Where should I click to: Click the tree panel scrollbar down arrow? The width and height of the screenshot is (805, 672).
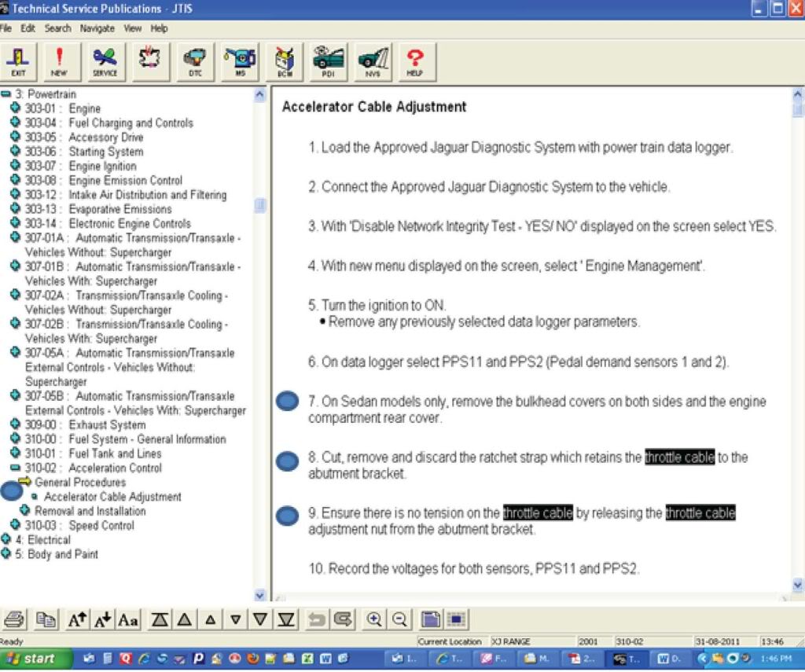pos(260,595)
